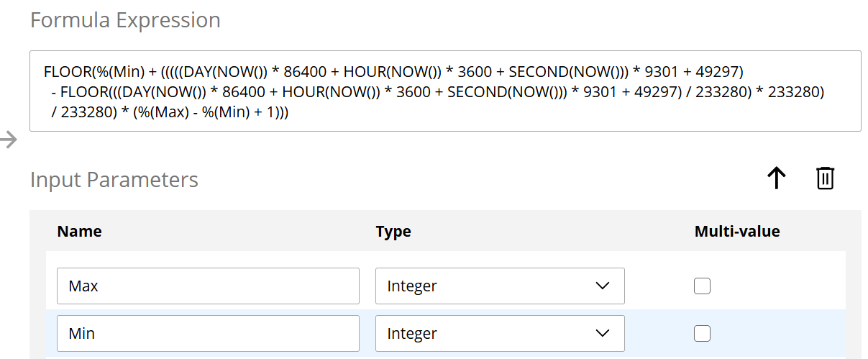Toggle Multi-value checkbox in the Min row
The height and width of the screenshot is (359, 868).
[702, 334]
